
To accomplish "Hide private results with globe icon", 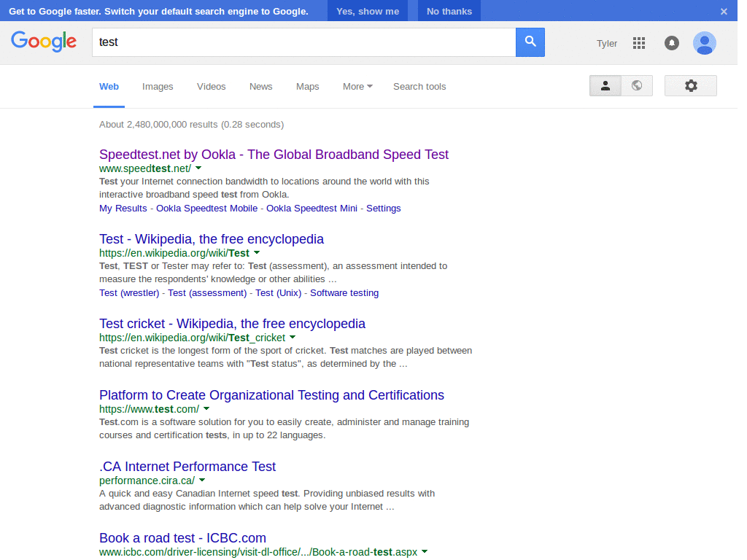I will (x=636, y=86).
